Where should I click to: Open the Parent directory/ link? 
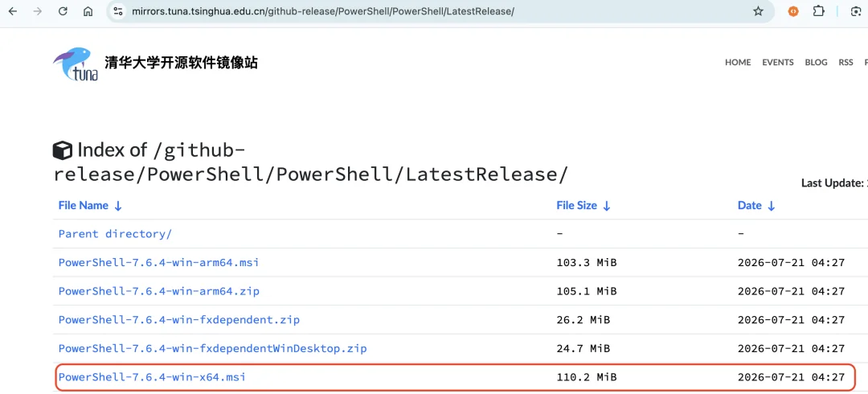point(115,234)
